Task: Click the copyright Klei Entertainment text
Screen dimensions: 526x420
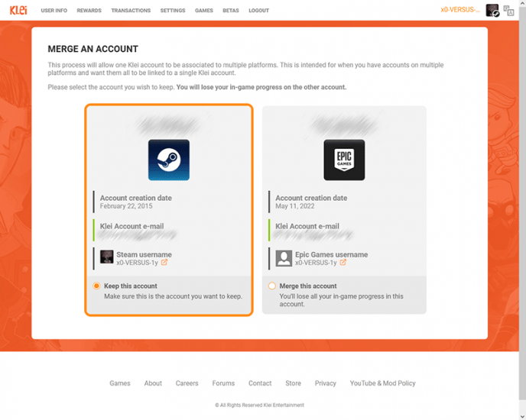Action: coord(260,405)
